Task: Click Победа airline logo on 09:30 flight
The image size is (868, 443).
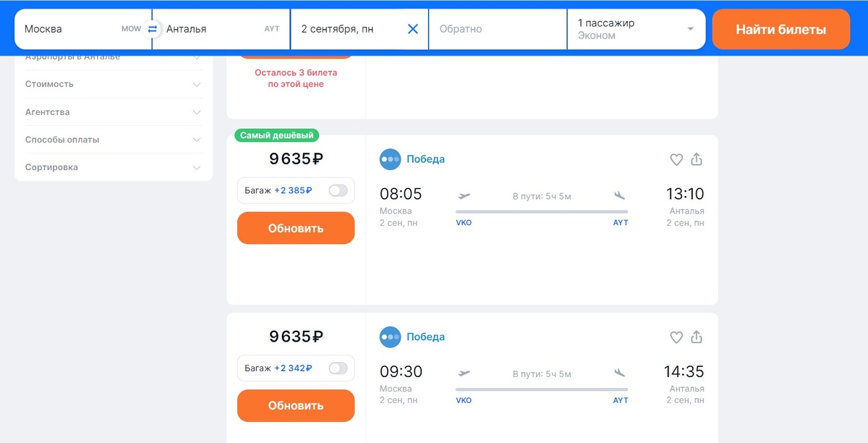Action: pos(391,337)
